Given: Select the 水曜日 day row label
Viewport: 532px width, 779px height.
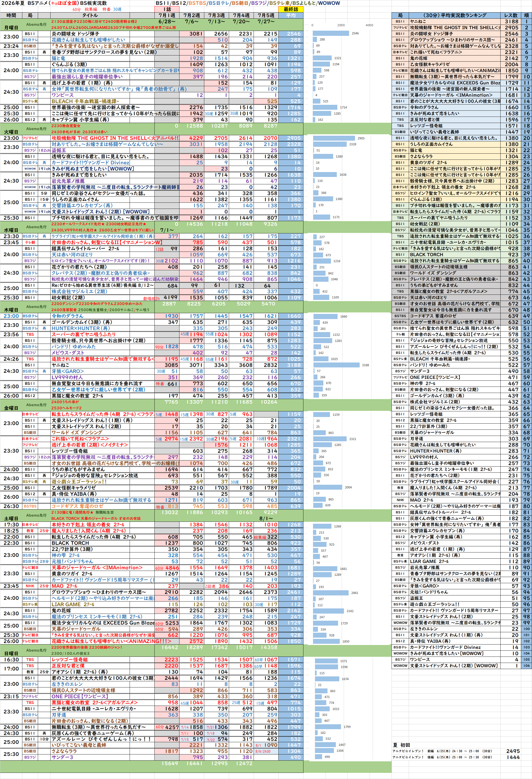Looking at the screenshot, I should (11, 230).
